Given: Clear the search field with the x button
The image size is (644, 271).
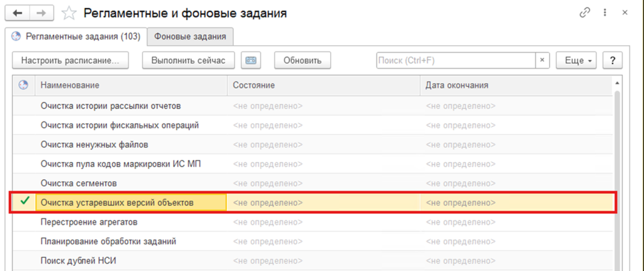Looking at the screenshot, I should coord(541,60).
